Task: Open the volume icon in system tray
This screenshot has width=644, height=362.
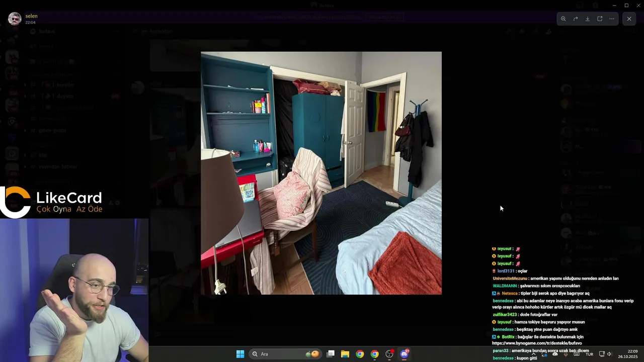Action: tap(609, 354)
